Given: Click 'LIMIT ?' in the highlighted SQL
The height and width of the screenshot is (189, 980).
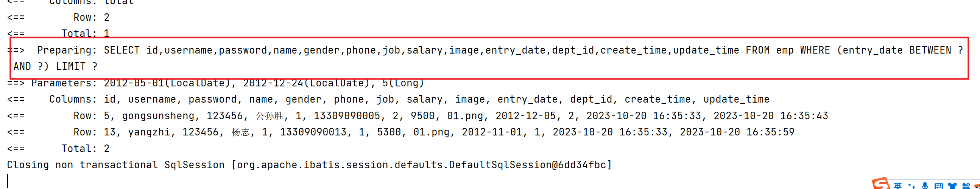Looking at the screenshot, I should tap(76, 66).
